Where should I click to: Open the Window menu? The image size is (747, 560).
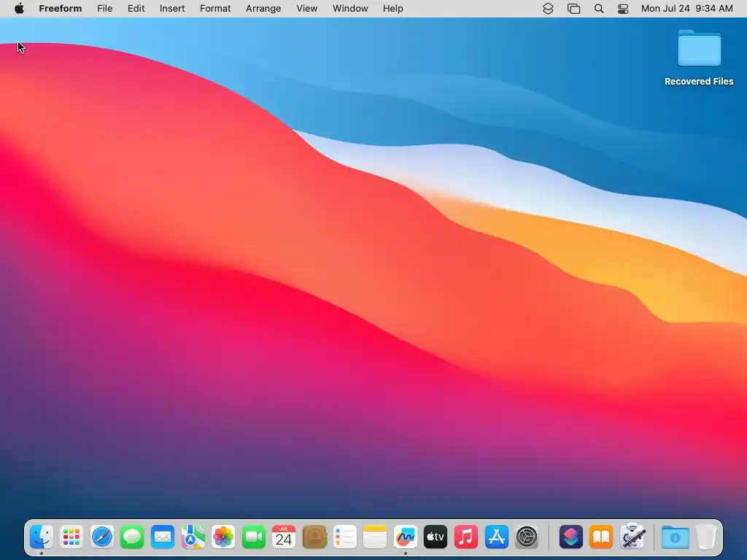click(x=350, y=9)
